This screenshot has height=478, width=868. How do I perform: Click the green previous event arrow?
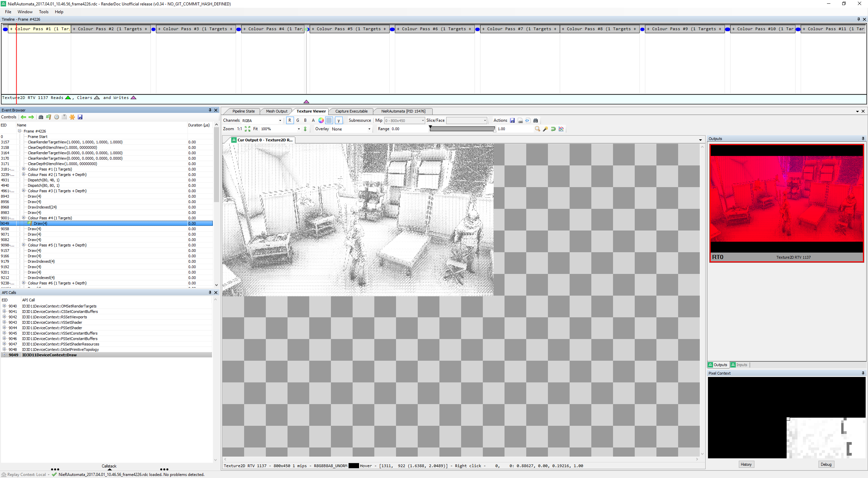23,117
